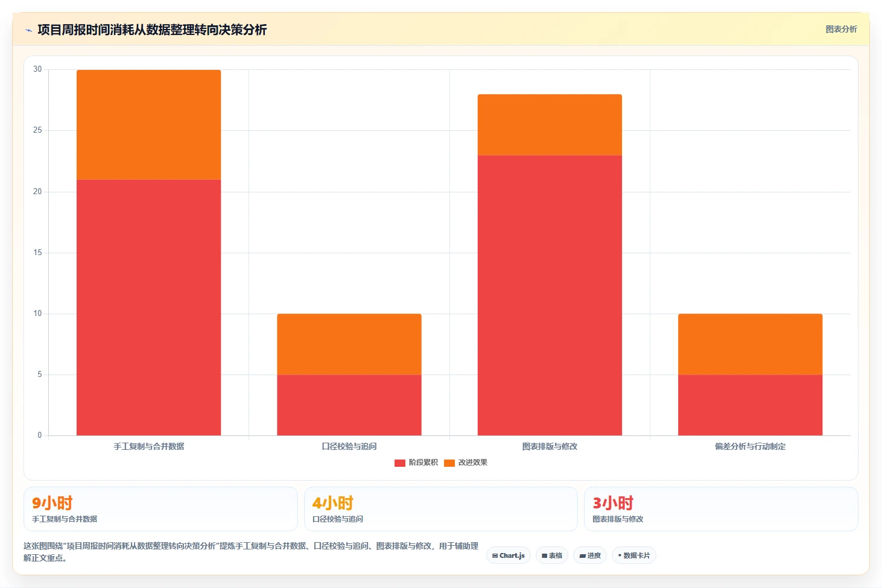The height and width of the screenshot is (588, 882).
Task: Click the red bar segment for 偏差分析与行动制定
Action: click(x=750, y=405)
